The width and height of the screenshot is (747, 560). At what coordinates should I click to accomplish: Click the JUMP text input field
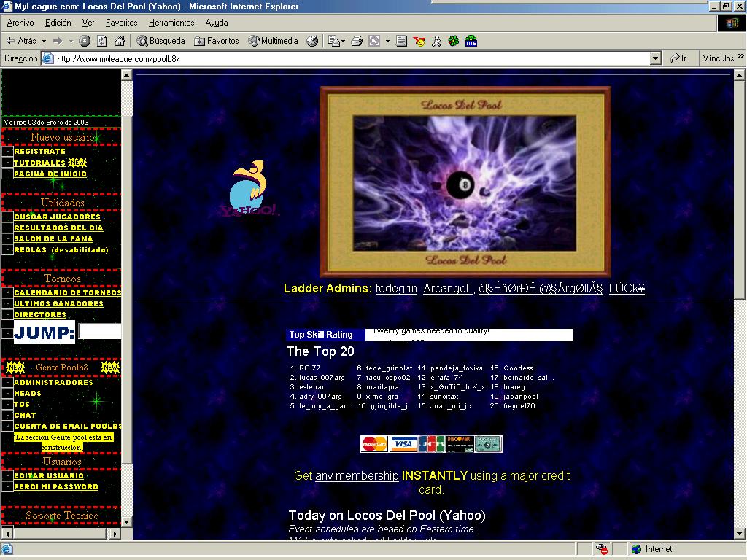(100, 331)
